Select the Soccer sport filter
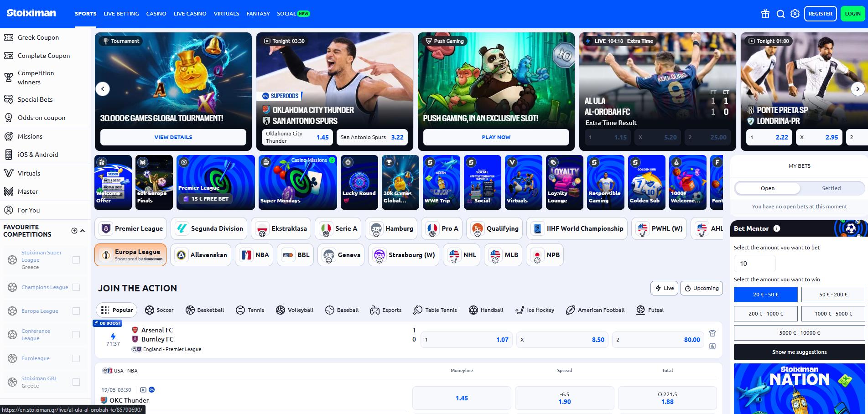This screenshot has height=414, width=868. 159,310
